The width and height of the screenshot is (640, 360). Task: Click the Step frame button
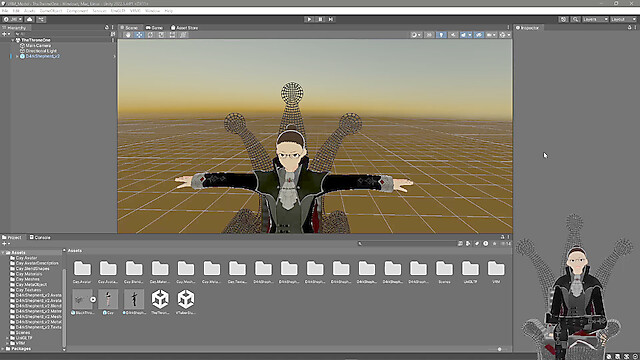click(x=331, y=19)
